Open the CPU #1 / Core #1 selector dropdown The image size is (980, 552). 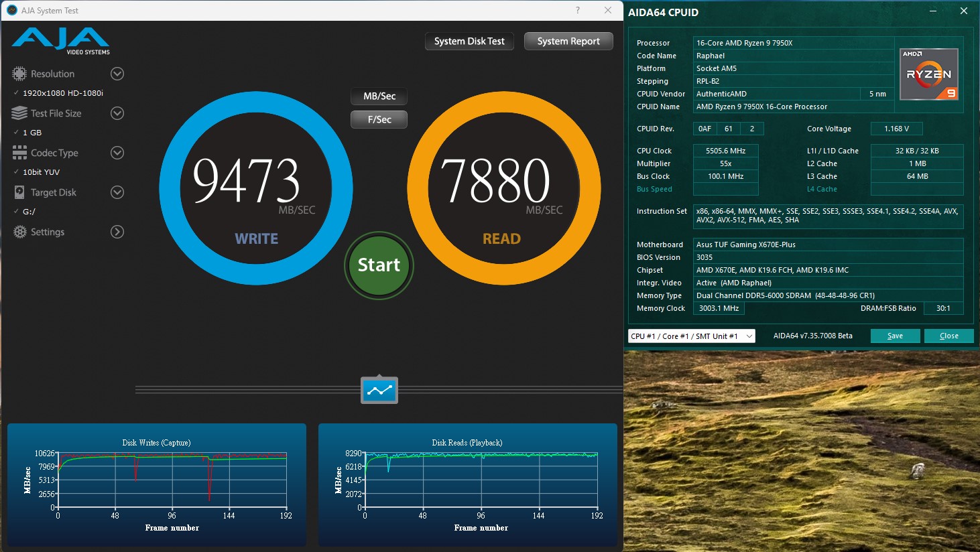coord(691,336)
